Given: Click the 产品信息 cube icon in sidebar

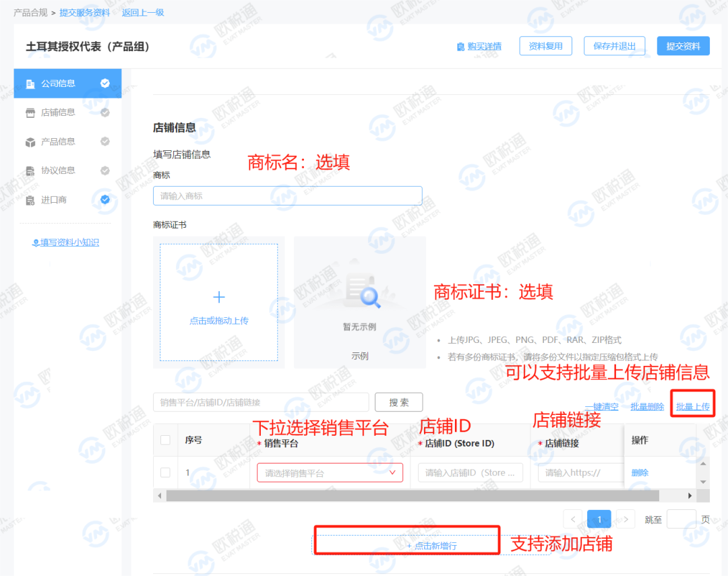Looking at the screenshot, I should coord(28,141).
